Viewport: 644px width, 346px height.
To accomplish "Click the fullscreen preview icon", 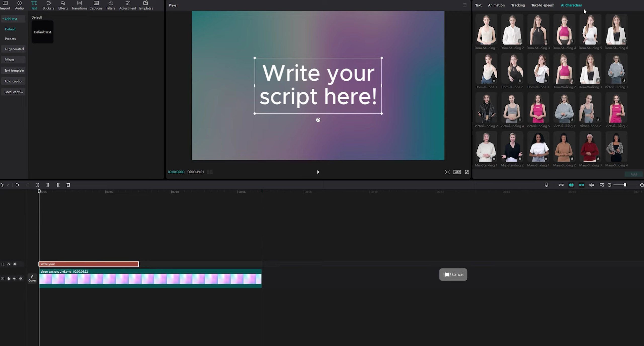I will (467, 172).
